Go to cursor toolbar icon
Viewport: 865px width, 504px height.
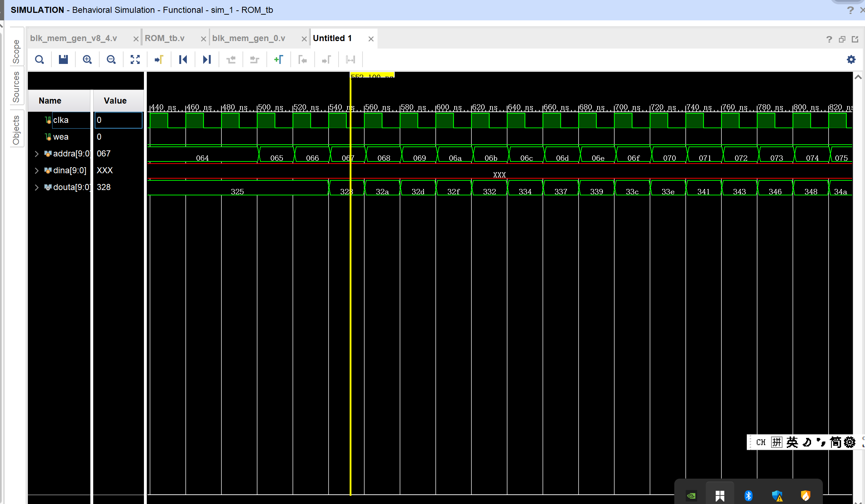click(x=159, y=59)
